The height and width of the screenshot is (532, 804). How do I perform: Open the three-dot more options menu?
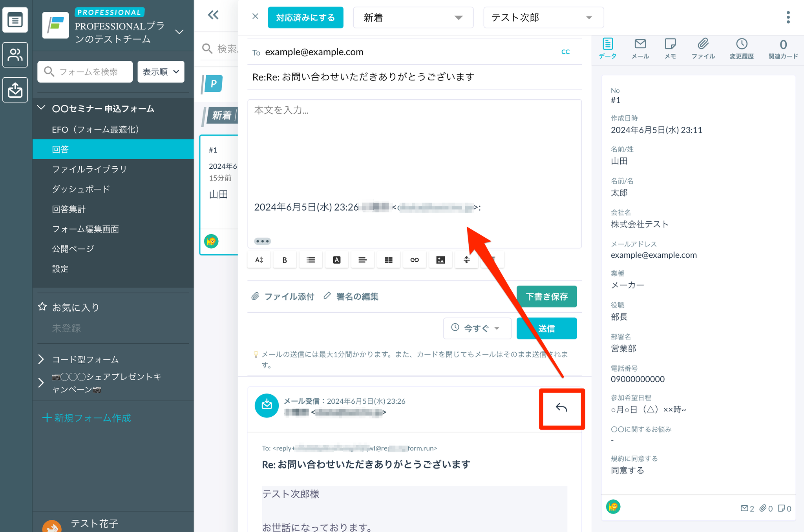point(788,17)
